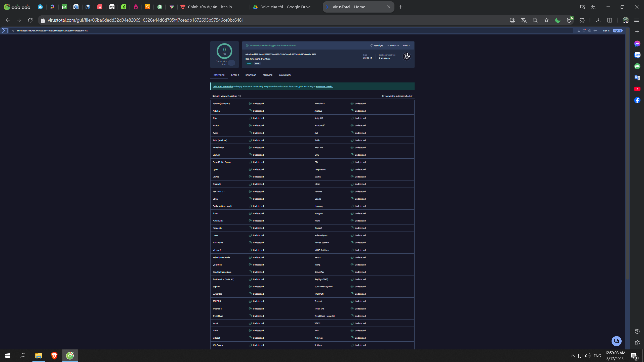Open sidebar settings gear
The image size is (644, 362).
click(637, 343)
